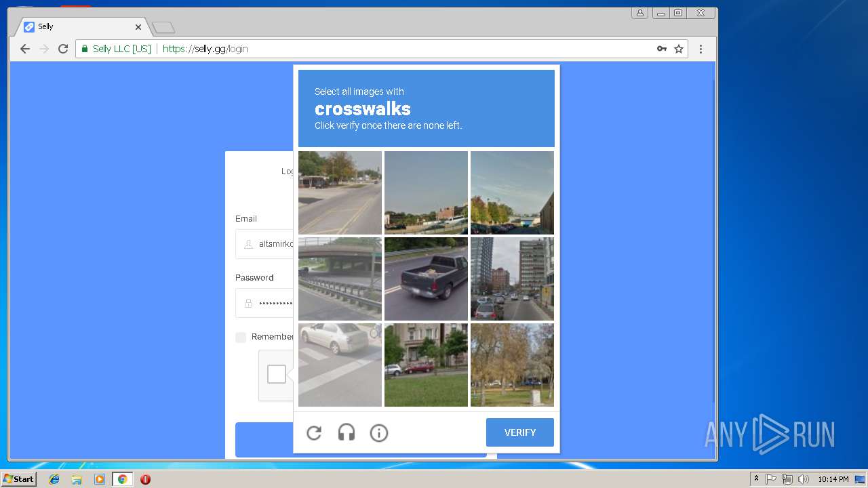868x488 pixels.
Task: Launch Internet Explorer from taskbar
Action: 54,479
